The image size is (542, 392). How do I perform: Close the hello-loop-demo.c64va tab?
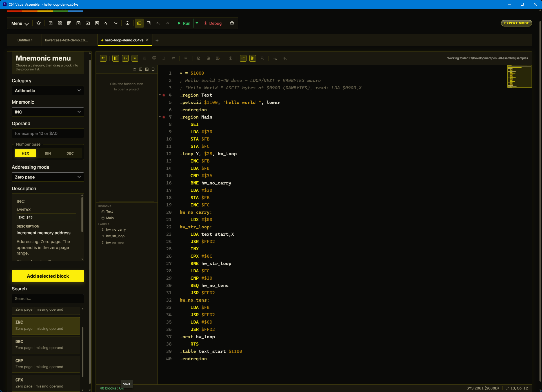pos(147,40)
